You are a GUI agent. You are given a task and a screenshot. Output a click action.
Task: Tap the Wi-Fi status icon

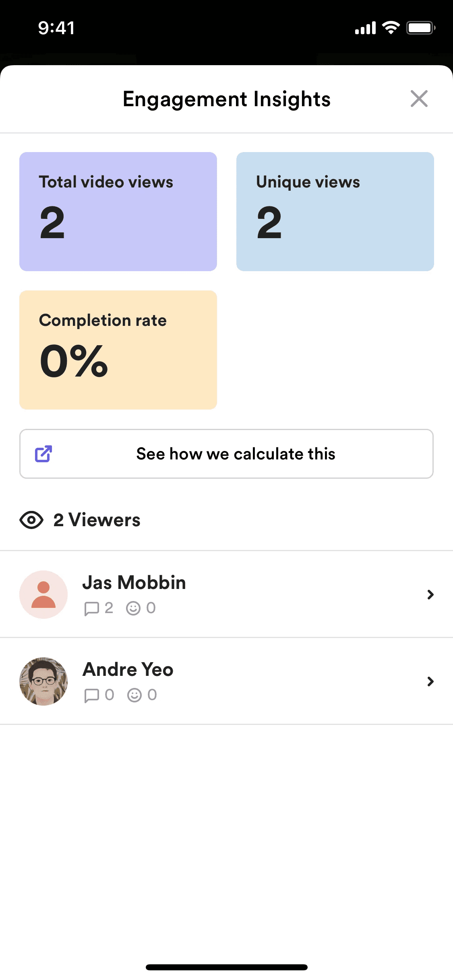[x=391, y=28]
